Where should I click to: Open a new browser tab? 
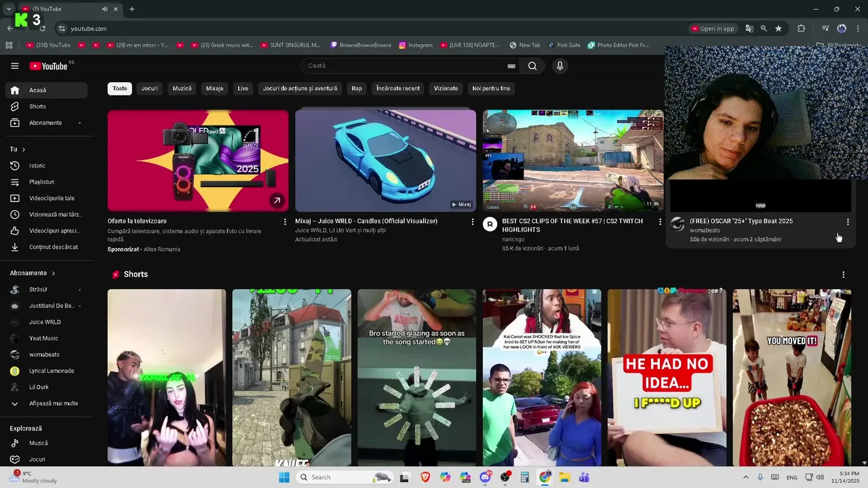click(132, 9)
